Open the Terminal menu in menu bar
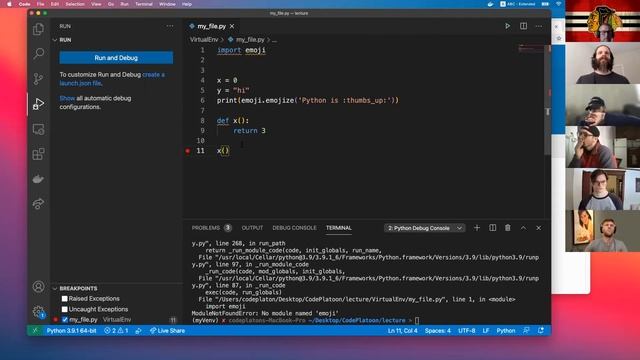The width and height of the screenshot is (640, 360). [144, 4]
